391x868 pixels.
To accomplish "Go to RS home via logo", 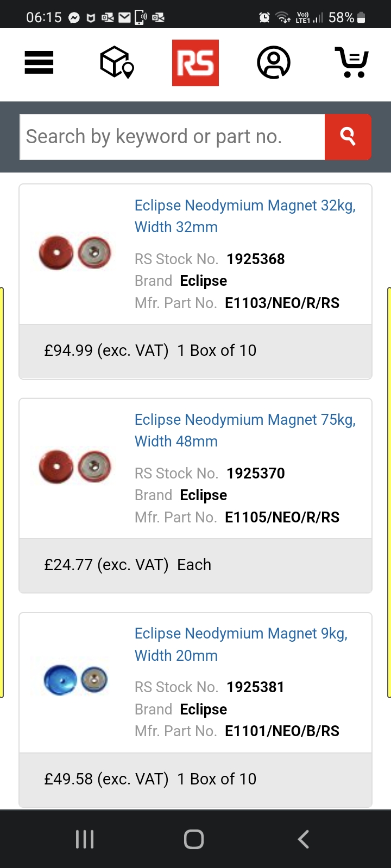I will pyautogui.click(x=195, y=63).
